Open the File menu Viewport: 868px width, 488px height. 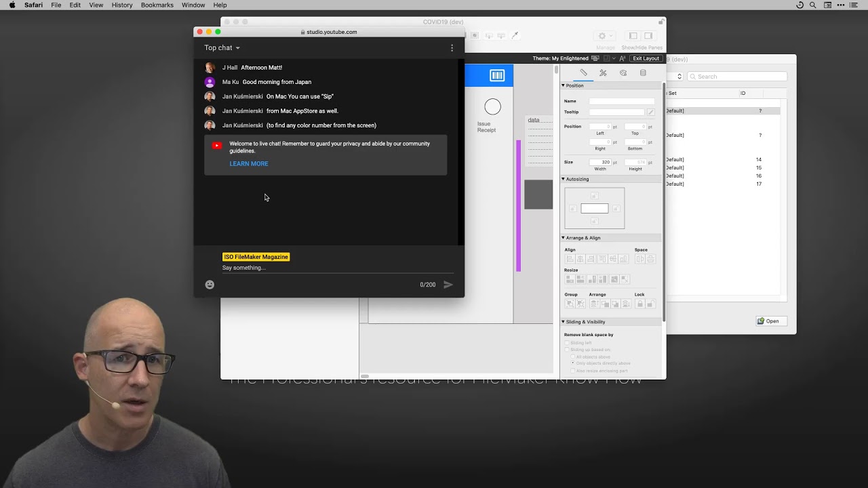pos(56,5)
